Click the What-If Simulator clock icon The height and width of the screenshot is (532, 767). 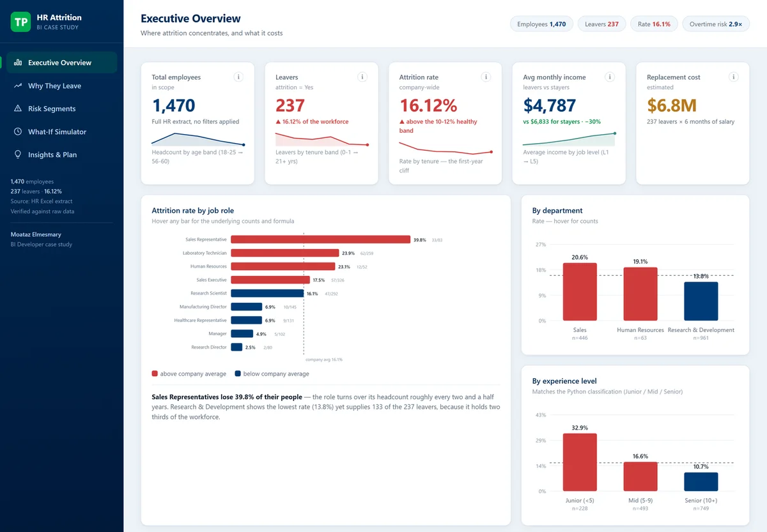click(17, 132)
